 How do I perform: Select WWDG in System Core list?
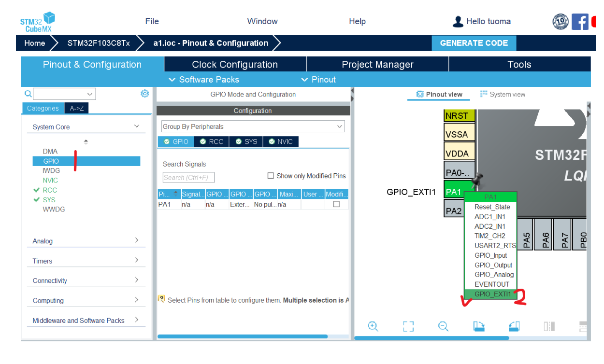pyautogui.click(x=54, y=209)
